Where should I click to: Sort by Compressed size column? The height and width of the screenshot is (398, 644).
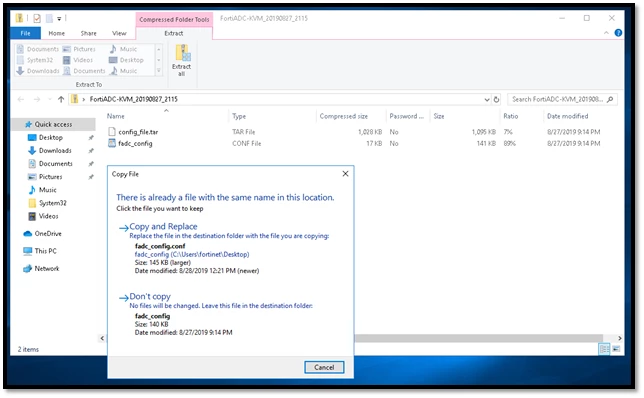[x=344, y=116]
